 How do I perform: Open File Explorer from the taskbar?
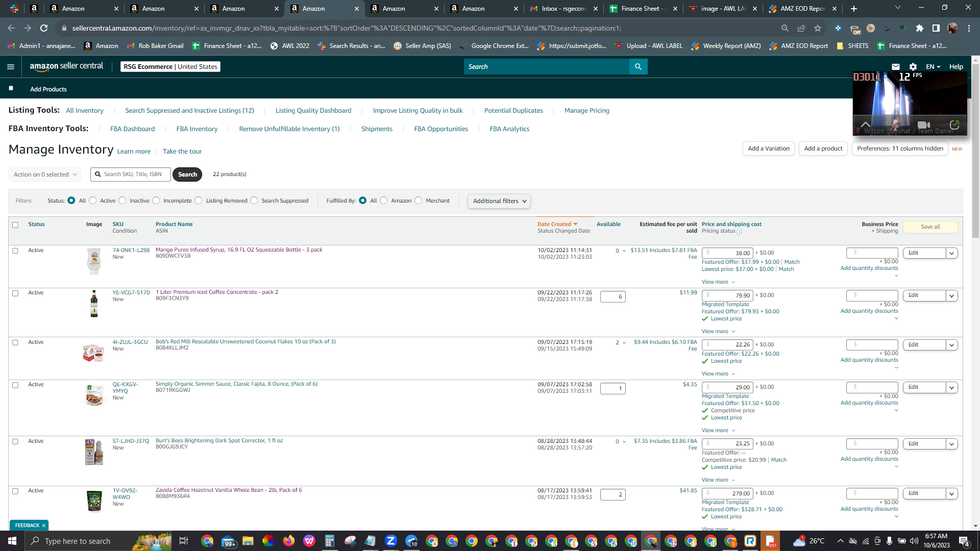[248, 541]
